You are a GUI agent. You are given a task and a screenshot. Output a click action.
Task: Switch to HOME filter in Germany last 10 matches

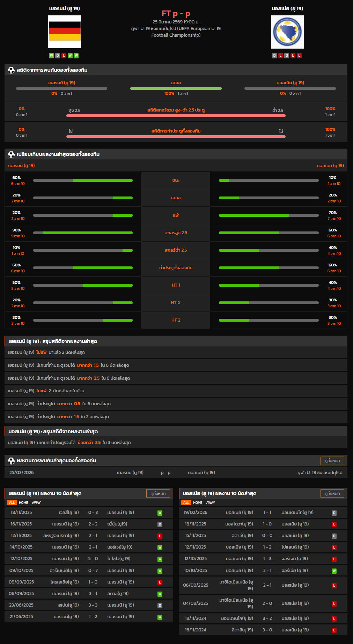click(x=23, y=503)
